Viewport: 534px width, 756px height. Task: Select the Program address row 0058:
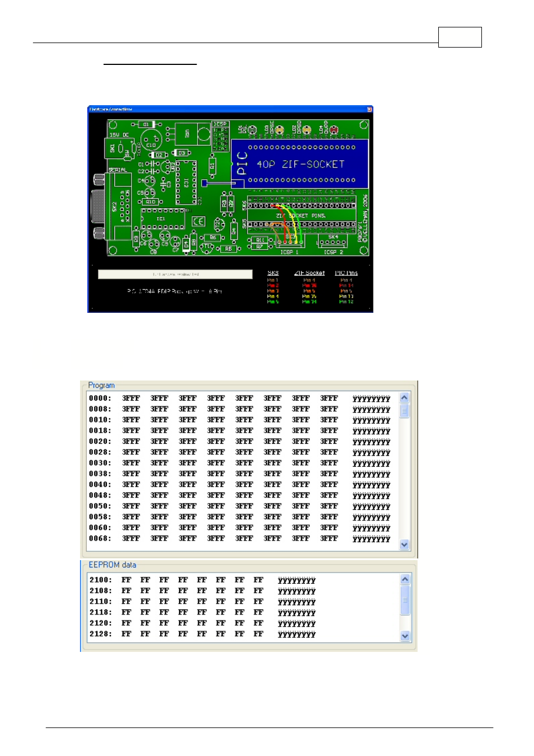[x=240, y=517]
